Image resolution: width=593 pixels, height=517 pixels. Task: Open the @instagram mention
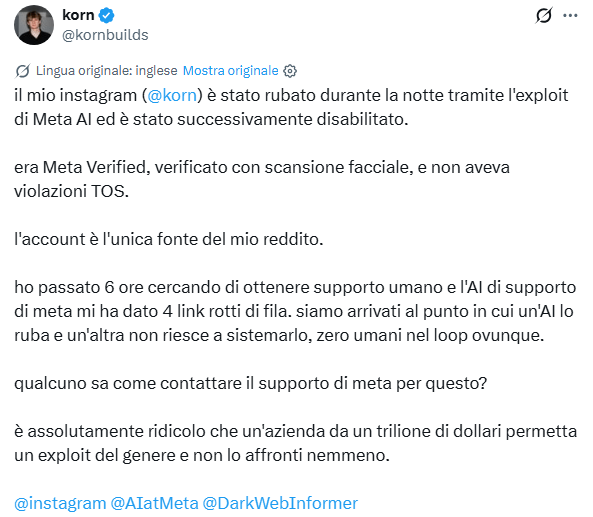(x=60, y=503)
